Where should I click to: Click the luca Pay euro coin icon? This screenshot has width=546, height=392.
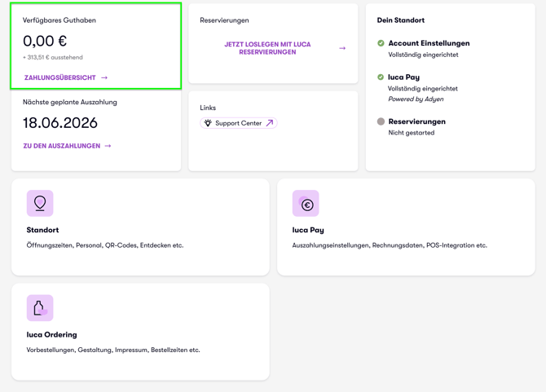306,203
